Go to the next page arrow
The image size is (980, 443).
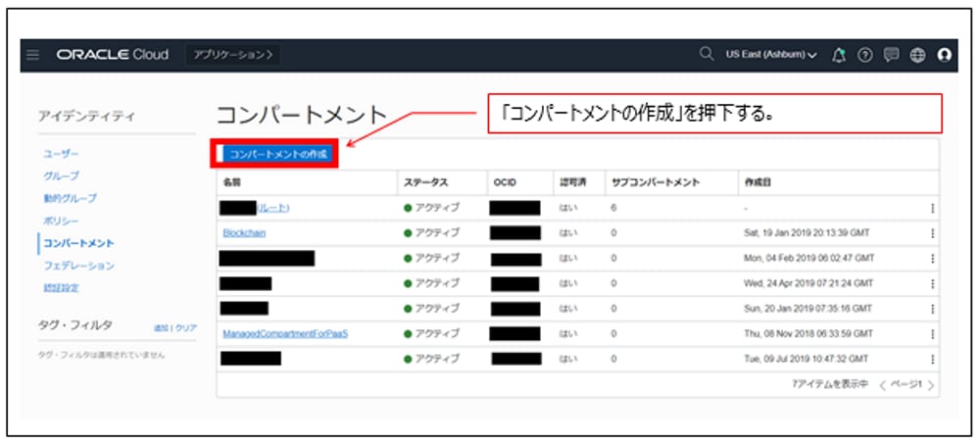[931, 385]
